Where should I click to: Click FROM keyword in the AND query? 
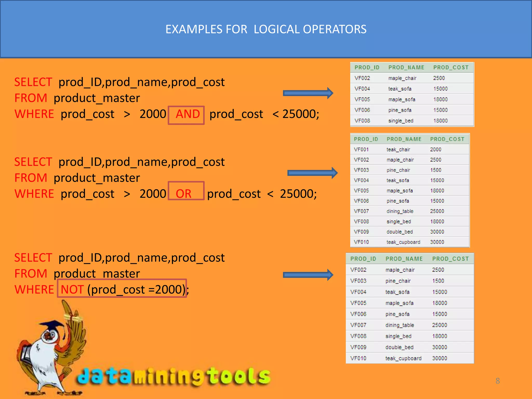31,98
